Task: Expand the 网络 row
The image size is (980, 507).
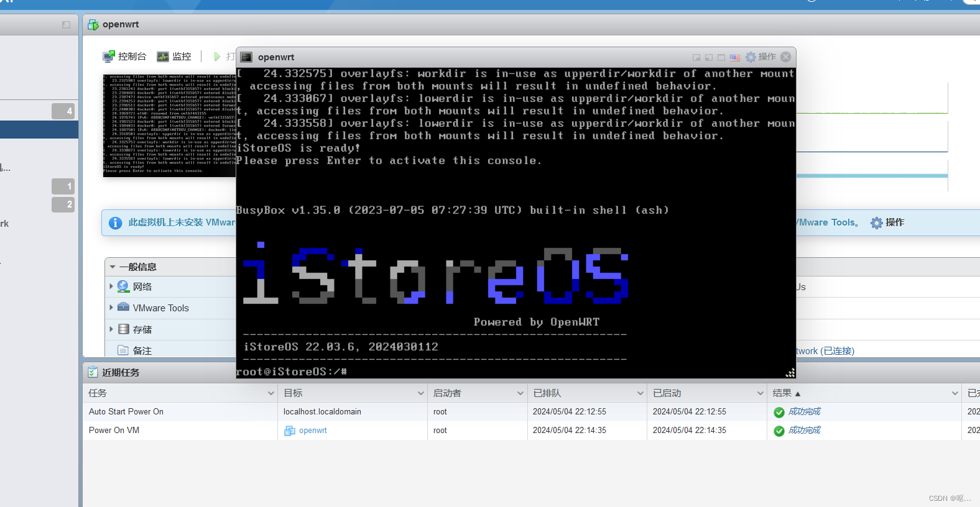Action: pos(111,286)
